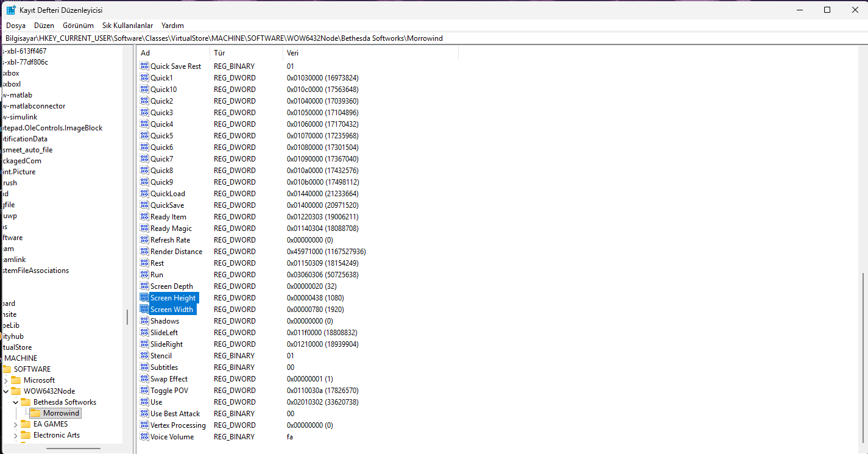Click the Run value icon
The image size is (868, 454).
pyautogui.click(x=144, y=274)
